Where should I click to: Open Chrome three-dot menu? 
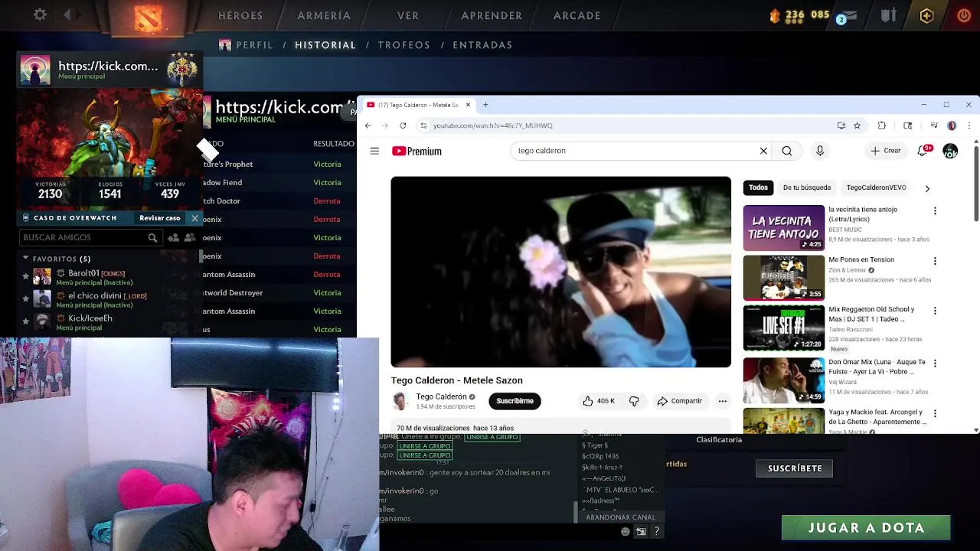tap(969, 126)
